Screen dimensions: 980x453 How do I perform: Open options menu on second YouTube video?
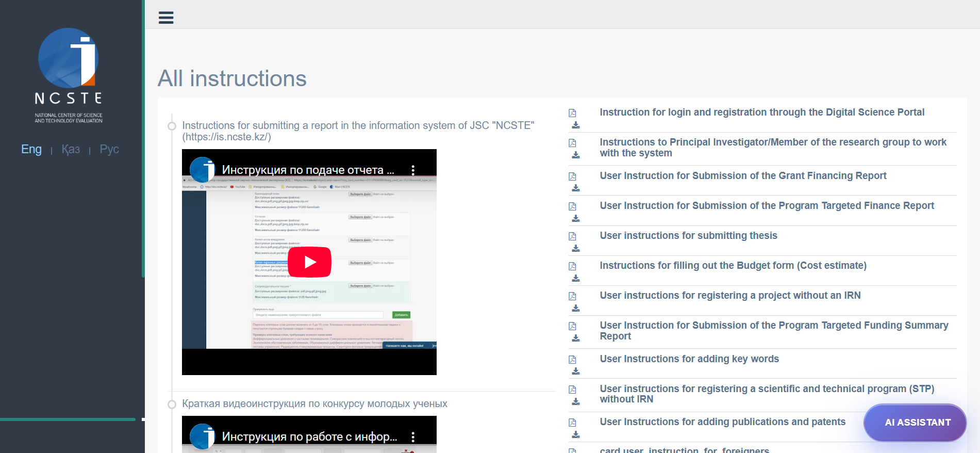click(413, 437)
